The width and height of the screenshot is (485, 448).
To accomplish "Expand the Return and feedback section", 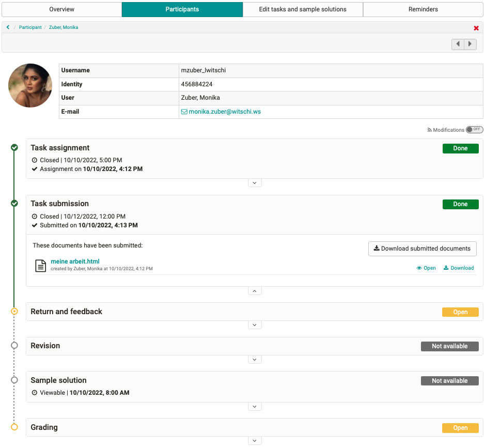I will tap(254, 325).
